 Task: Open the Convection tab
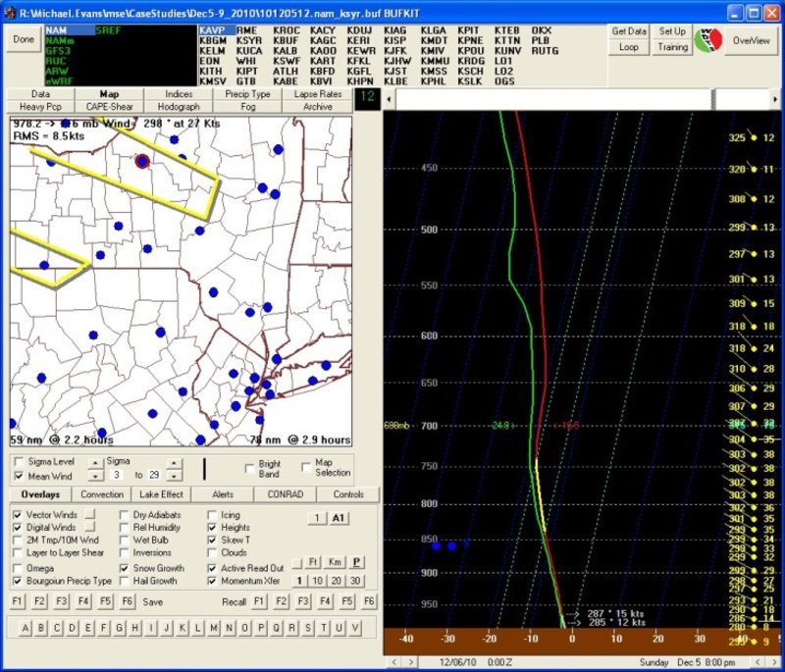102,494
